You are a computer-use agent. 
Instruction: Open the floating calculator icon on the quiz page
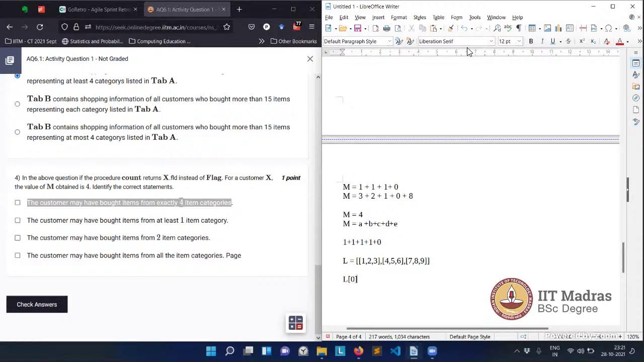[x=296, y=323]
